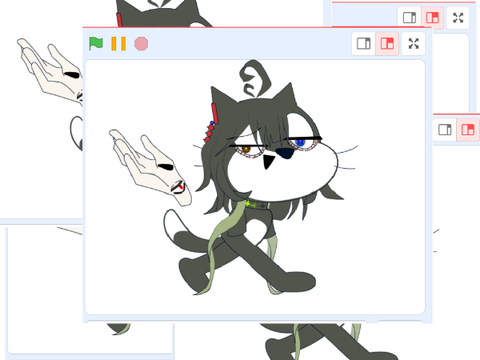Image resolution: width=480 pixels, height=360 pixels.
Task: Click the pale hand sprite on the front stage
Action: 151,168
